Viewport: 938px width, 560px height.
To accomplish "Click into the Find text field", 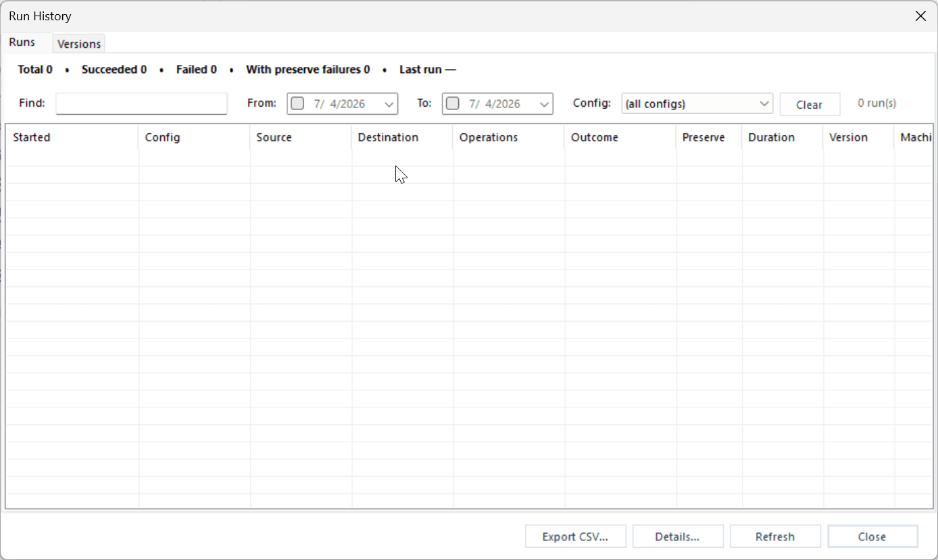I will 142,103.
